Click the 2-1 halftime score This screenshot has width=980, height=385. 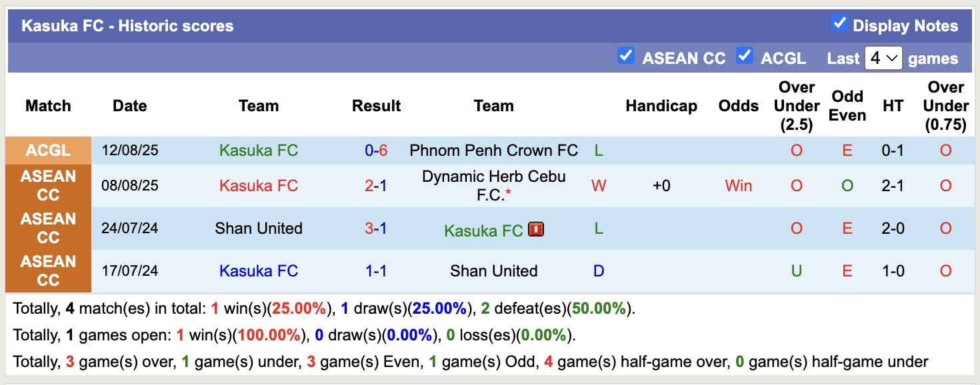tap(893, 186)
